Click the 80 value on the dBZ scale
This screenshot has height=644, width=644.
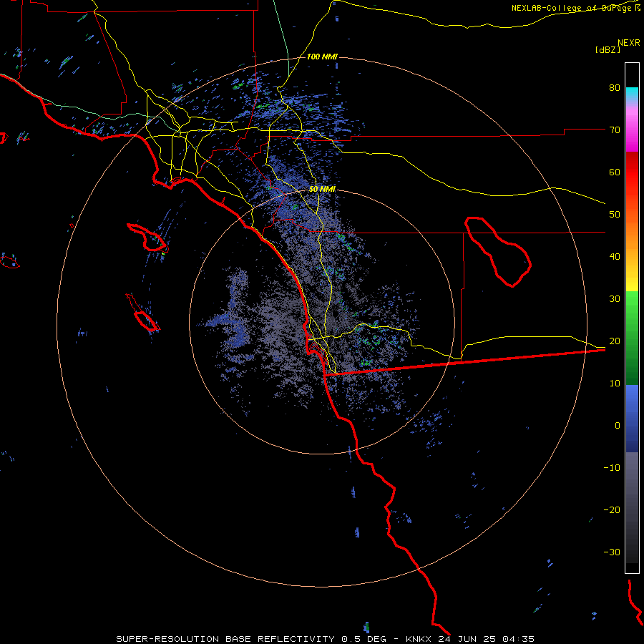(615, 88)
